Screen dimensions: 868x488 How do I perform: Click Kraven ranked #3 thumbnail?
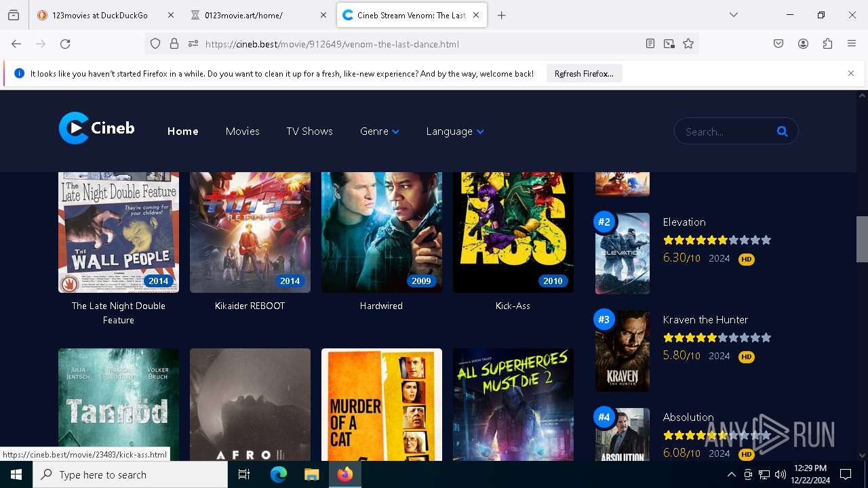pyautogui.click(x=623, y=351)
